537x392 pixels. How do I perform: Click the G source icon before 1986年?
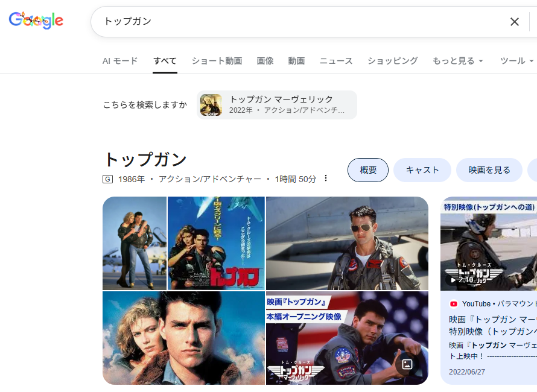pyautogui.click(x=107, y=179)
